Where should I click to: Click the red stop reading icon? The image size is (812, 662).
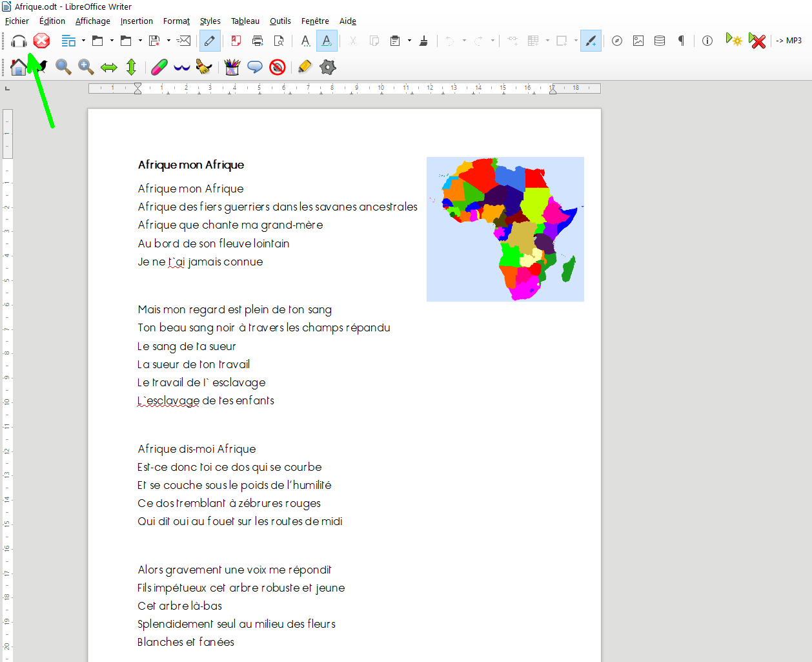coord(42,41)
